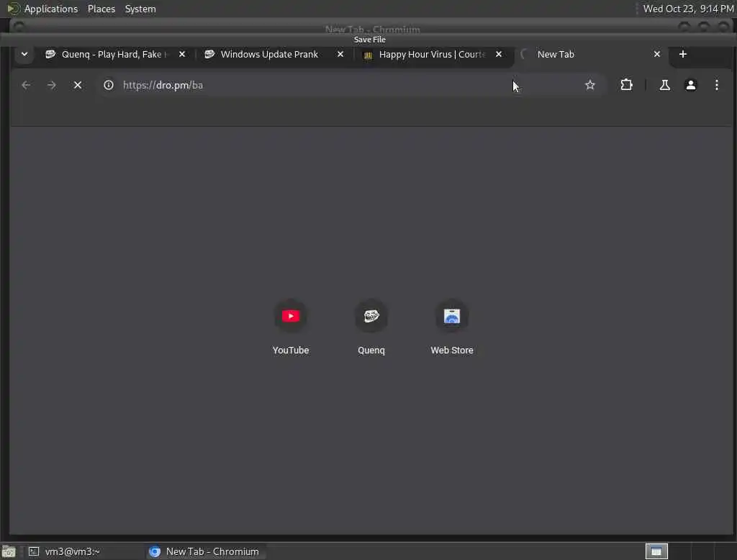
Task: Close the Happy Hour Virus tab
Action: [x=499, y=55]
